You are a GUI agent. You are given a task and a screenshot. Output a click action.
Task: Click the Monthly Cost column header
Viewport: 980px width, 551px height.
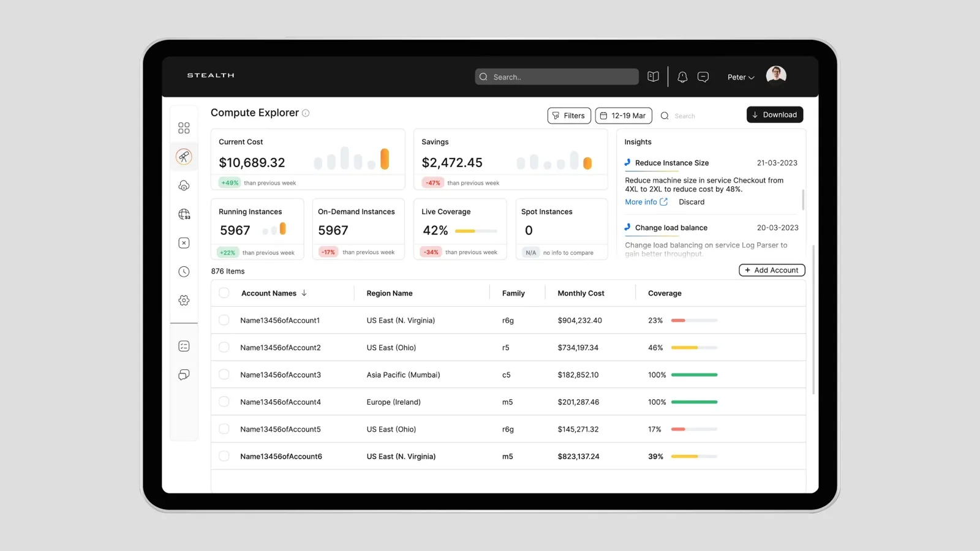point(581,293)
